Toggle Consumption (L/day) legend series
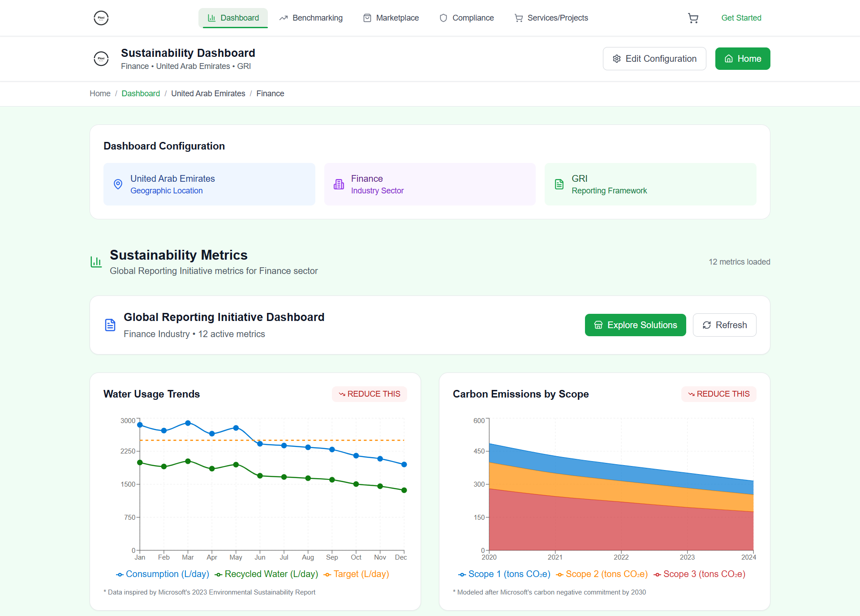Viewport: 860px width, 616px height. 163,574
